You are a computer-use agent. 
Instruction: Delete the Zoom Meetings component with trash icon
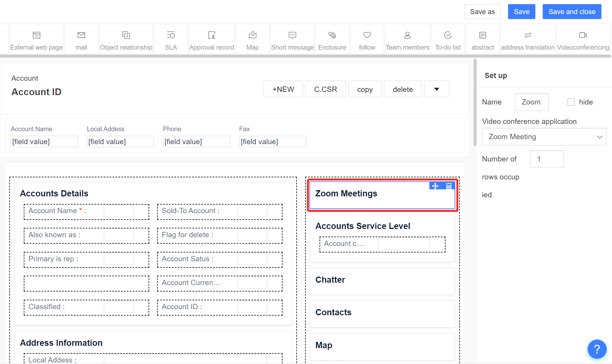[449, 186]
